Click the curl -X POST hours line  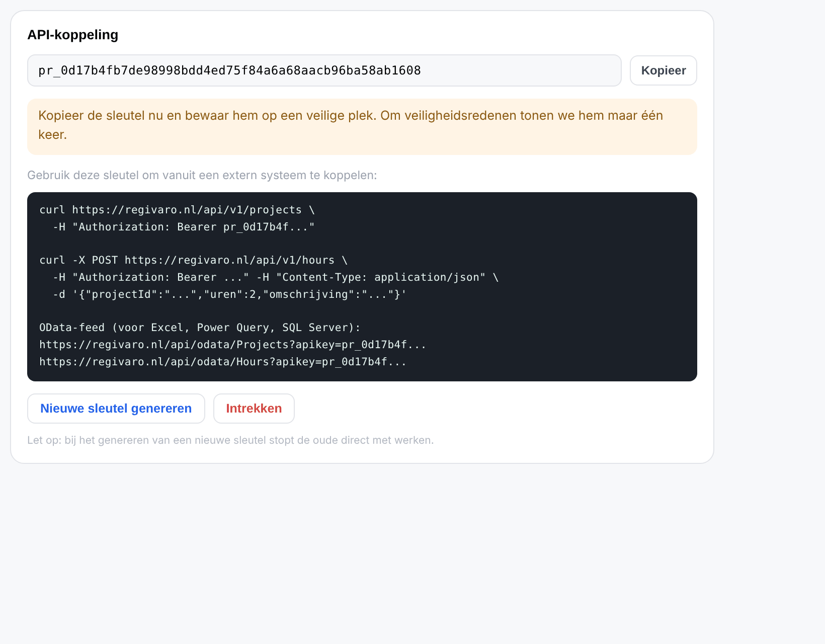[x=194, y=260]
